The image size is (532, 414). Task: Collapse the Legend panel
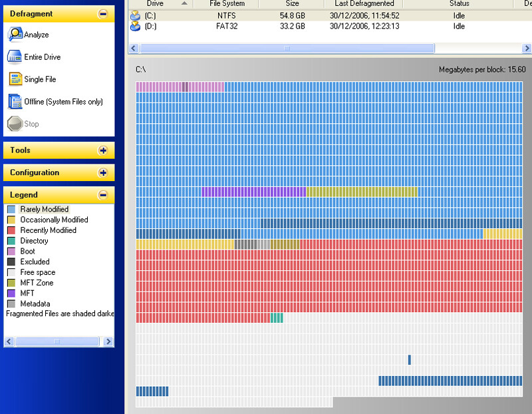pyautogui.click(x=102, y=195)
